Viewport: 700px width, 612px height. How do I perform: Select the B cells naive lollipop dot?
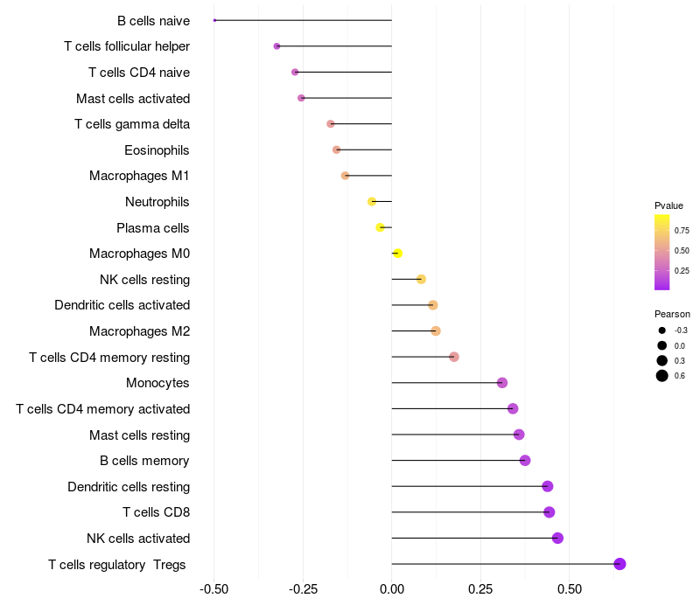214,20
